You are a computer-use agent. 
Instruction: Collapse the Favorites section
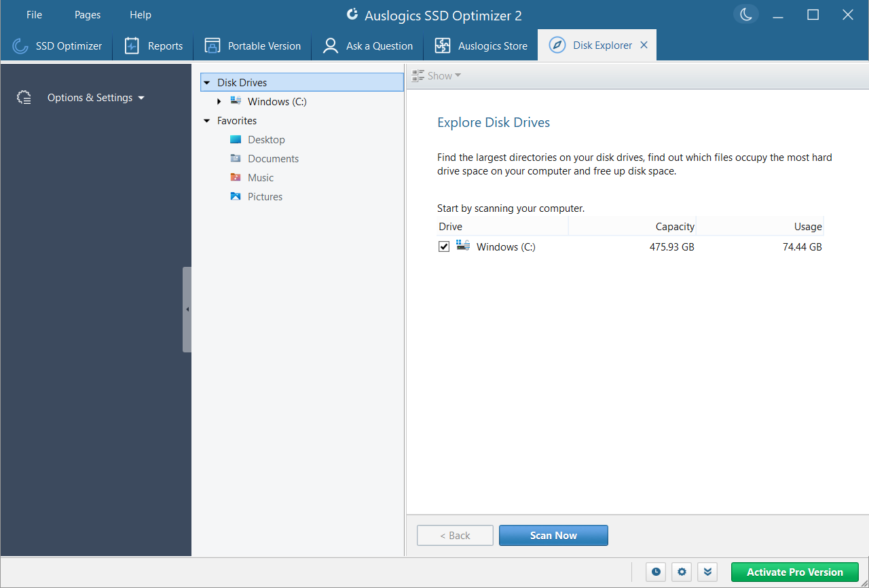(206, 120)
